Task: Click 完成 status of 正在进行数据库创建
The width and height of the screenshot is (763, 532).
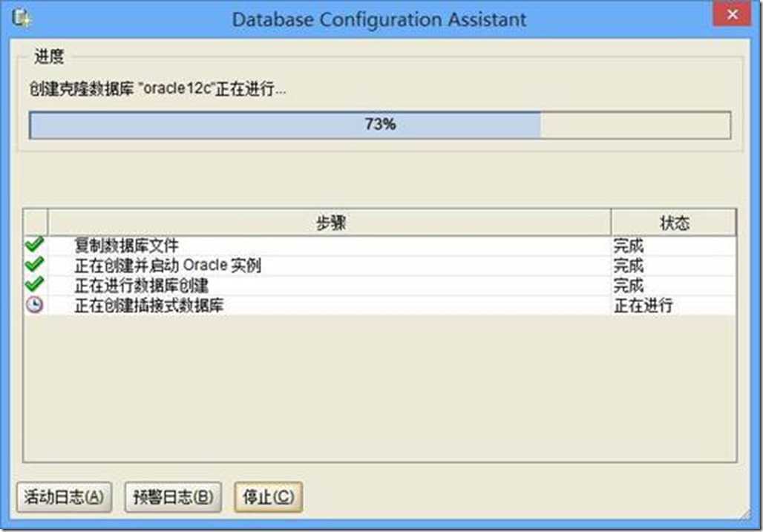Action: click(x=628, y=286)
